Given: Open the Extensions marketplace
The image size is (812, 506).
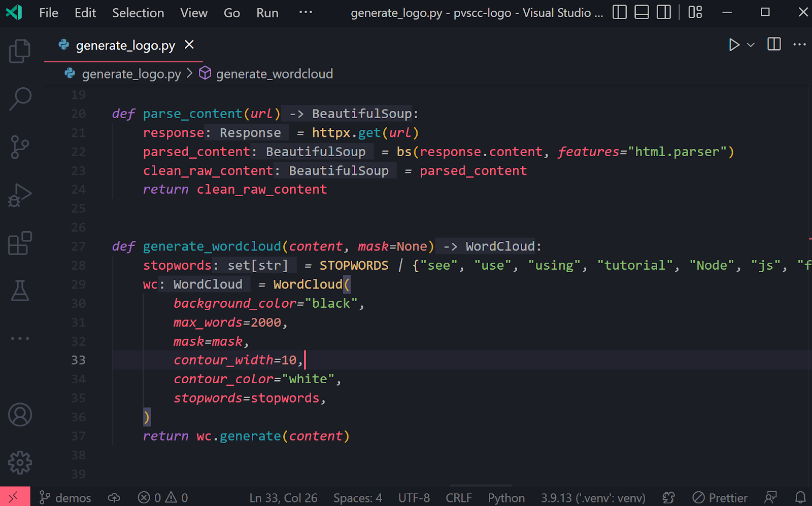Looking at the screenshot, I should [x=19, y=243].
